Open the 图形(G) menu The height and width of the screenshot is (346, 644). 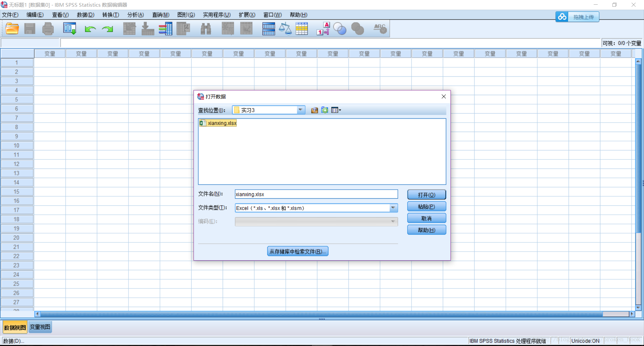click(x=186, y=15)
